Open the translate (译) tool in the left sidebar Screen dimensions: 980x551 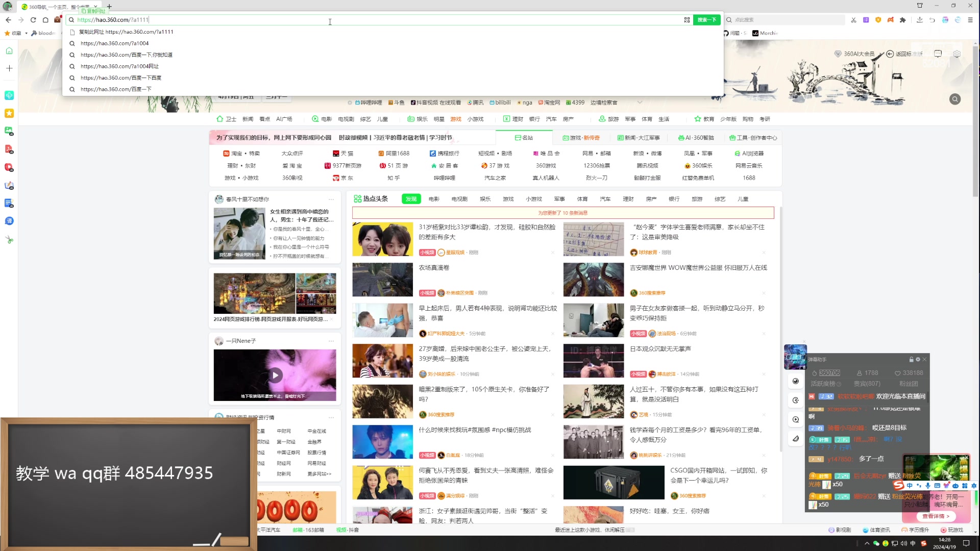click(x=9, y=221)
